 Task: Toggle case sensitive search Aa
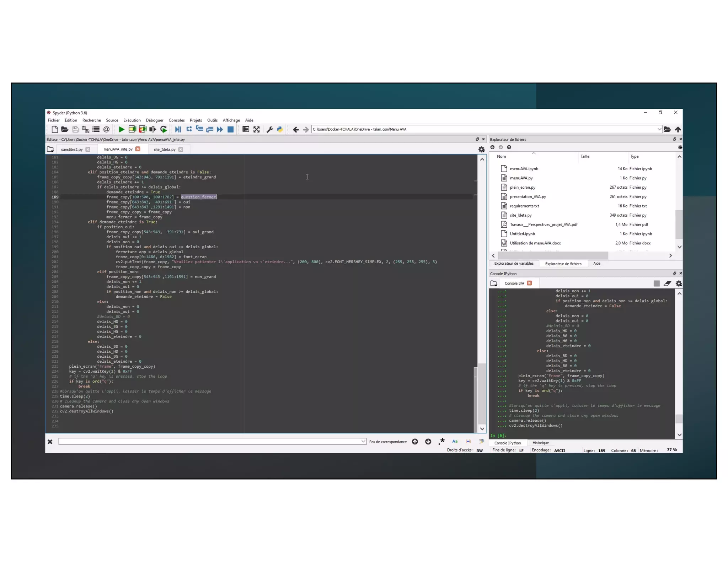pyautogui.click(x=455, y=441)
